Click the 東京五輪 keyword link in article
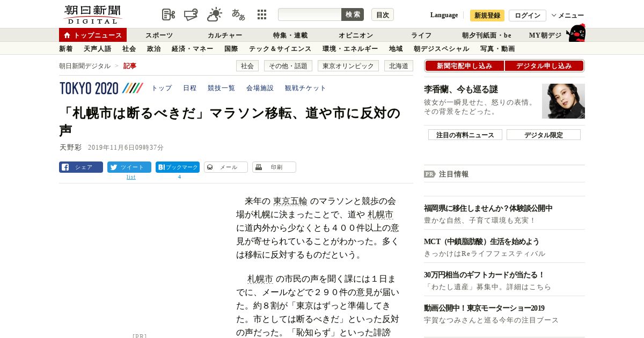644x338 pixels. tap(290, 201)
